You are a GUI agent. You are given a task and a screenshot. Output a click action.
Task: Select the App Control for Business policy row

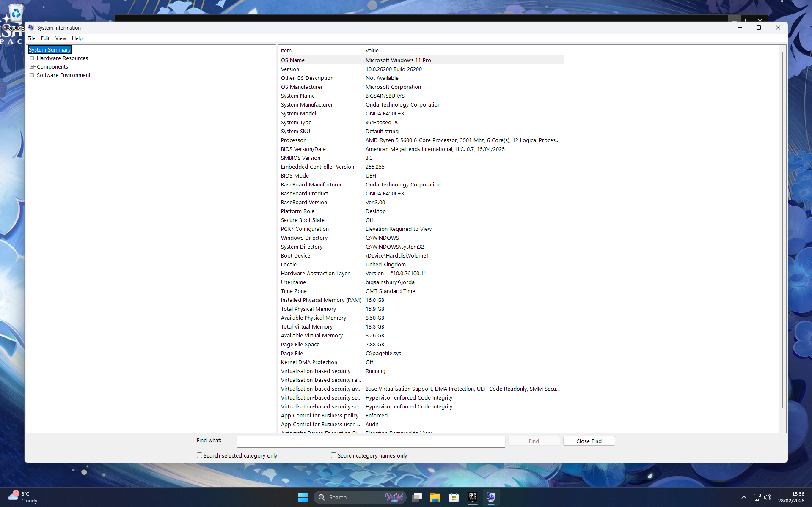point(421,416)
